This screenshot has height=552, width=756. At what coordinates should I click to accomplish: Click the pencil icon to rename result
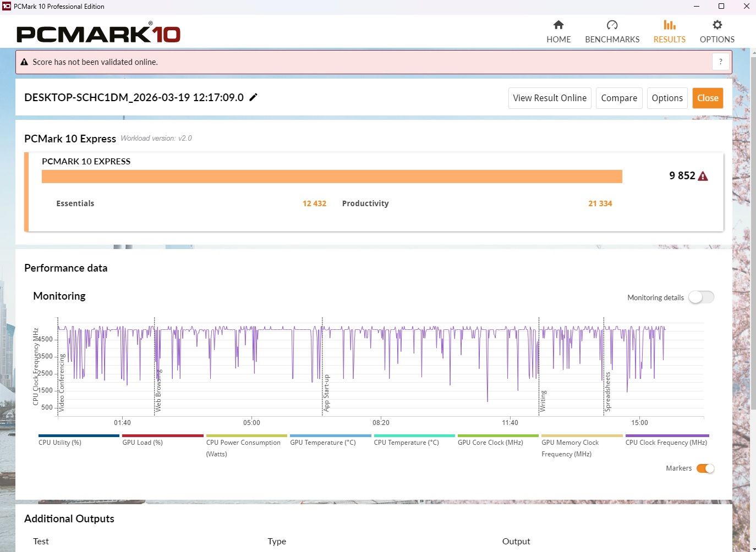(254, 97)
